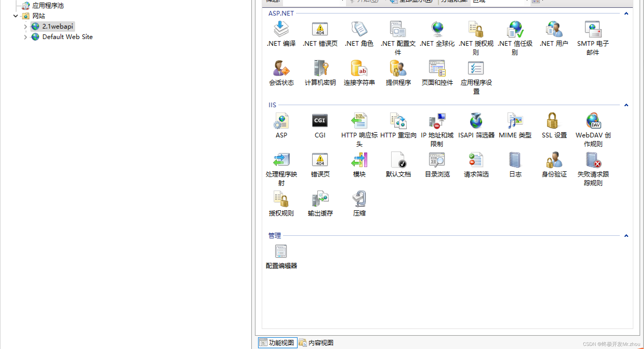Collapse the 管理 group section
This screenshot has width=644, height=349.
[626, 236]
